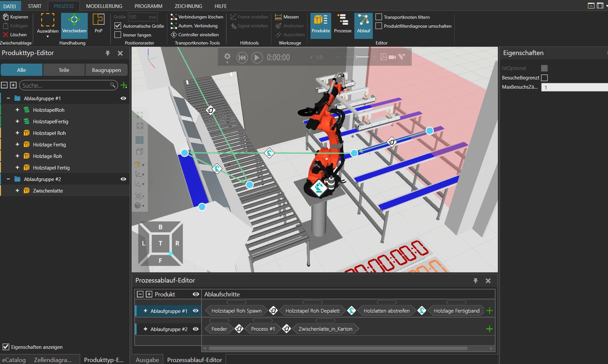Tick the BesucheBegrenzt checkbox
Viewport: 608px width, 364px height.
(x=544, y=78)
